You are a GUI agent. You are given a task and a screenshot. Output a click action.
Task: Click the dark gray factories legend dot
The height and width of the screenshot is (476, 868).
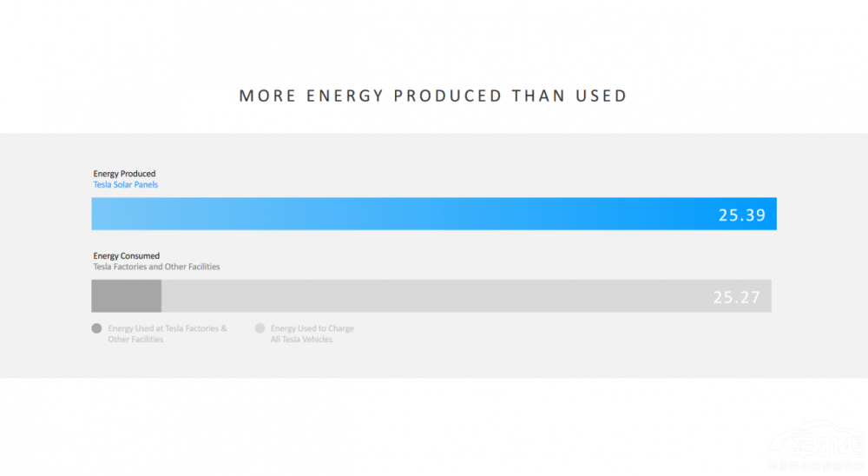coord(96,329)
